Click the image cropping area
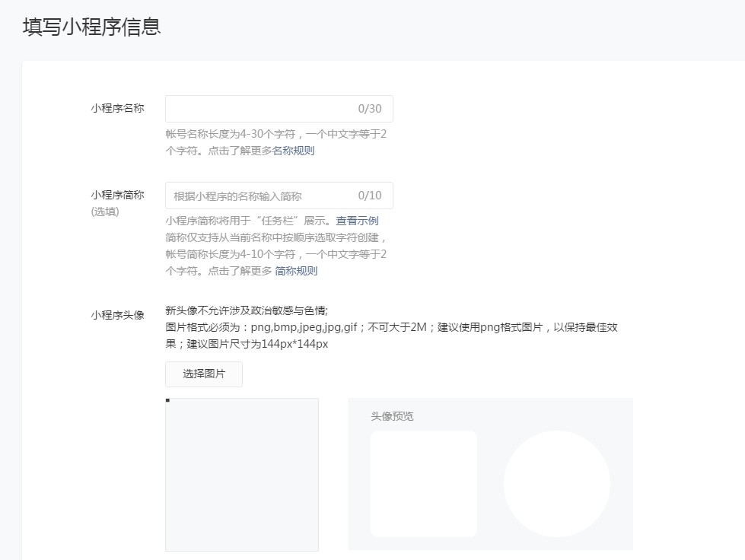The height and width of the screenshot is (560, 745). point(241,473)
